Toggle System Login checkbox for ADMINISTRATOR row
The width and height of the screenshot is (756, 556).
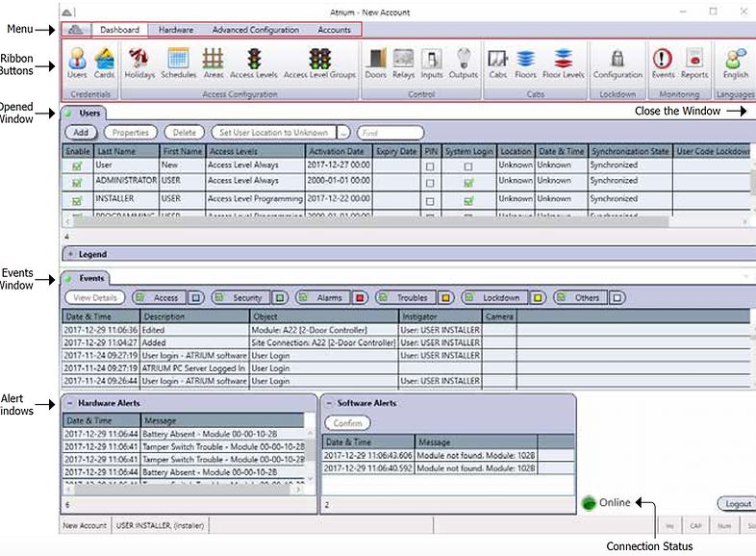468,183
